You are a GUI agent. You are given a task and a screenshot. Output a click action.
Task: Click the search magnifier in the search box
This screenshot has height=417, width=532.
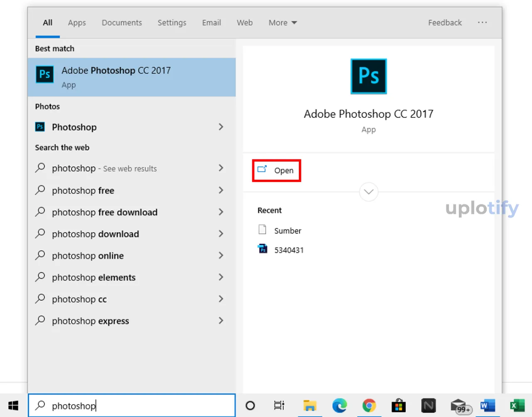tap(40, 405)
